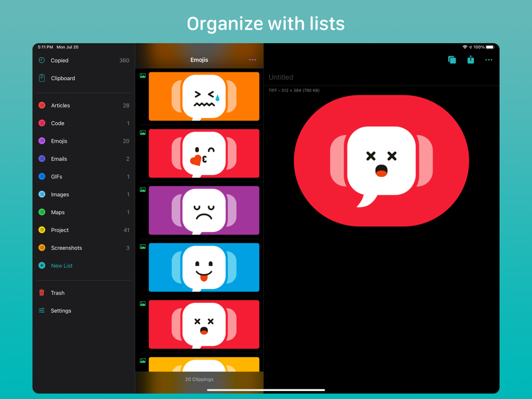The width and height of the screenshot is (532, 399).
Task: Click the indigo Emails list icon
Action: click(41, 159)
